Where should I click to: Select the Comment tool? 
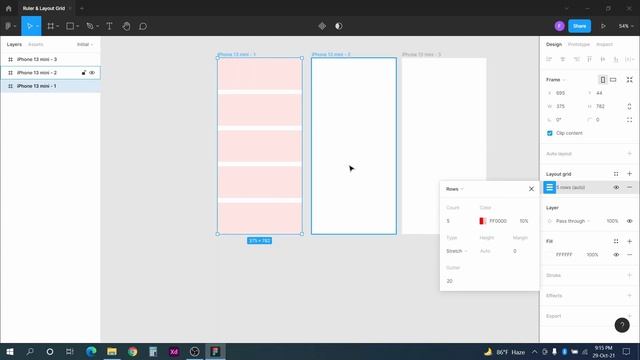pyautogui.click(x=143, y=26)
